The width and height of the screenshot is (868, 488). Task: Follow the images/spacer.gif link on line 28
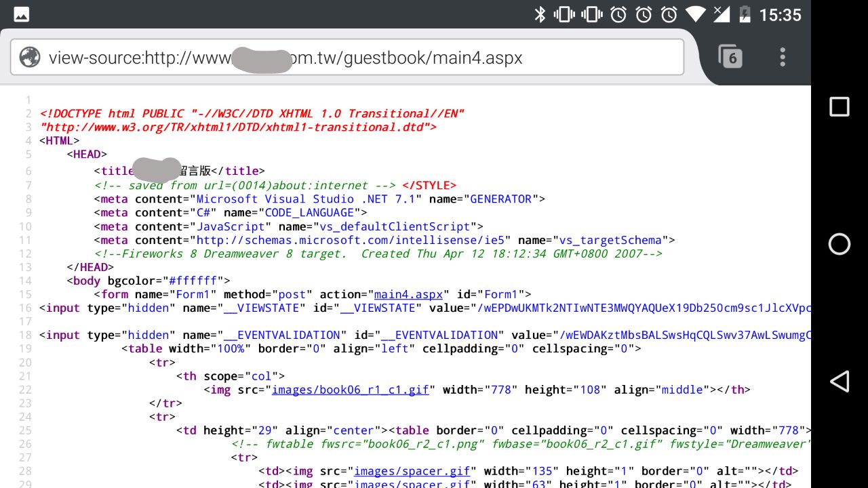point(412,471)
